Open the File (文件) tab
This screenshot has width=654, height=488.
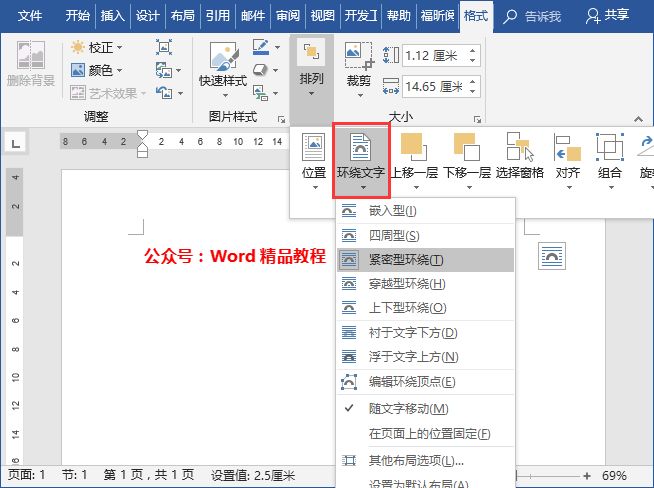[x=30, y=16]
